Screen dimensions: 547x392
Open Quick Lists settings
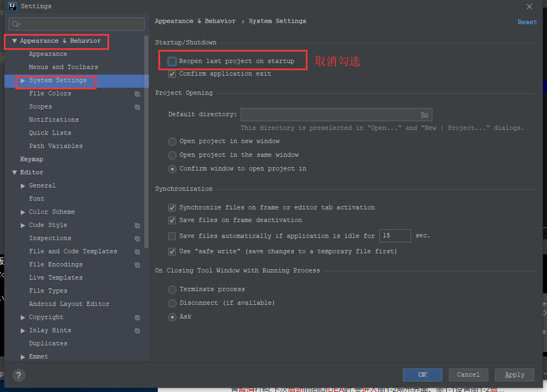pyautogui.click(x=50, y=133)
